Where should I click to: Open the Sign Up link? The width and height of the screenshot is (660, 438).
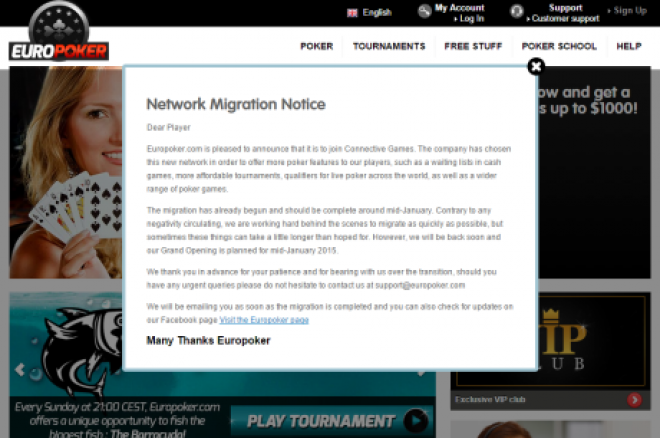(x=630, y=11)
